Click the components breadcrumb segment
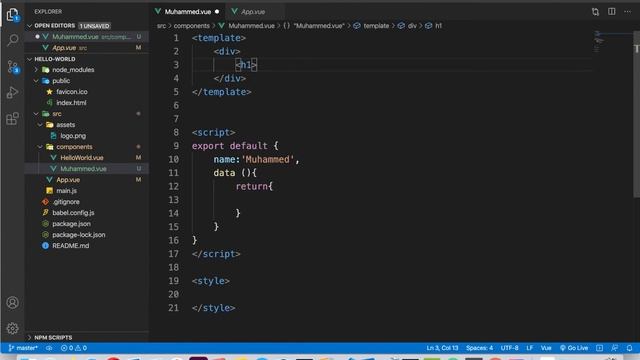This screenshot has width=640, height=360. coord(191,26)
